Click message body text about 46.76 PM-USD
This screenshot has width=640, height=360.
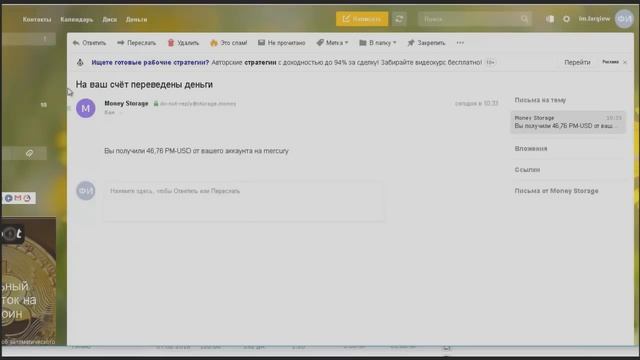(196, 151)
